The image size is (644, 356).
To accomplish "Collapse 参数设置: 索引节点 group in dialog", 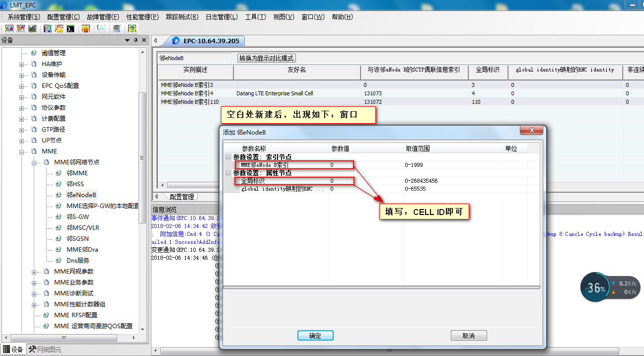I will coord(228,157).
